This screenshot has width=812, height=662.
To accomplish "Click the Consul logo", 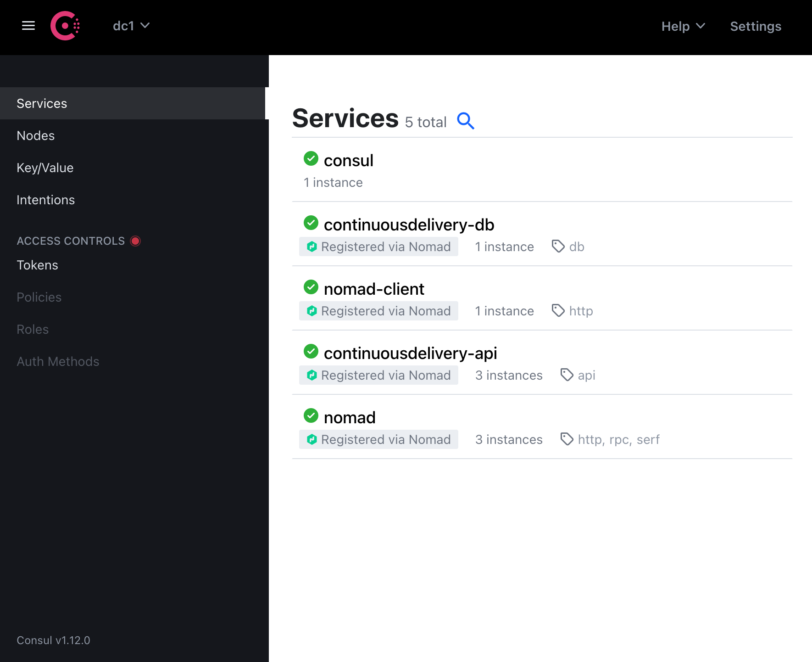I will [x=65, y=26].
